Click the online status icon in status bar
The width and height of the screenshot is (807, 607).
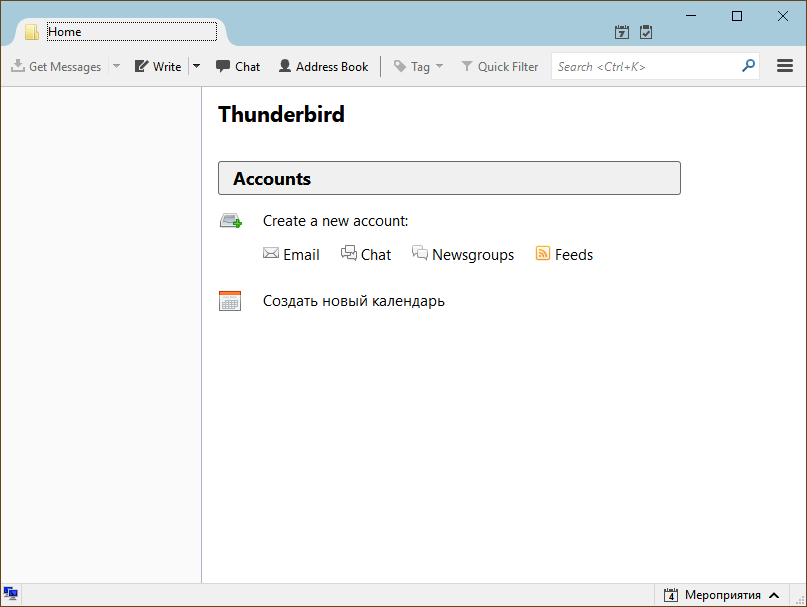click(x=10, y=594)
